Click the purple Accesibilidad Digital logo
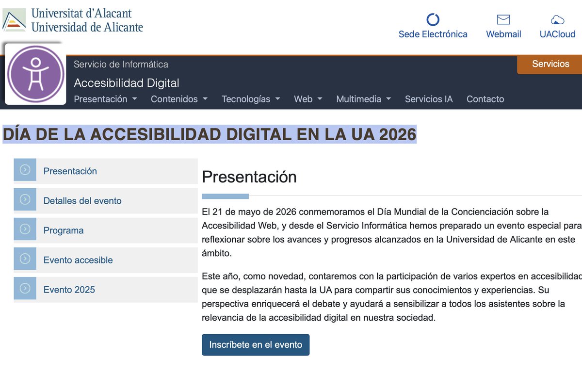This screenshot has width=582, height=392. coord(35,74)
